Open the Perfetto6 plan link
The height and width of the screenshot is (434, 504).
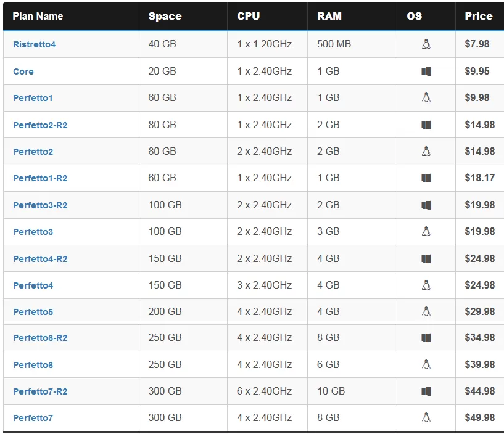pyautogui.click(x=33, y=365)
